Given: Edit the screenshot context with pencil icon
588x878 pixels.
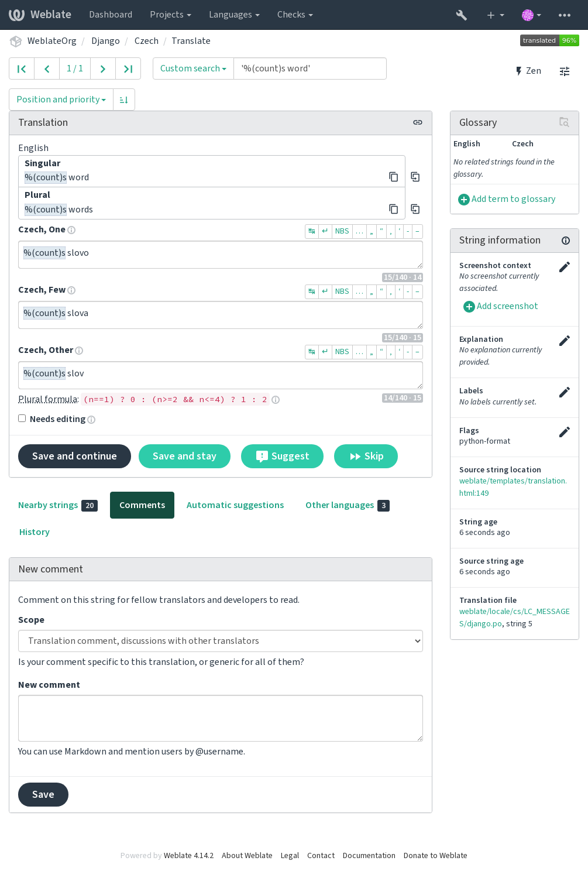Looking at the screenshot, I should point(564,267).
